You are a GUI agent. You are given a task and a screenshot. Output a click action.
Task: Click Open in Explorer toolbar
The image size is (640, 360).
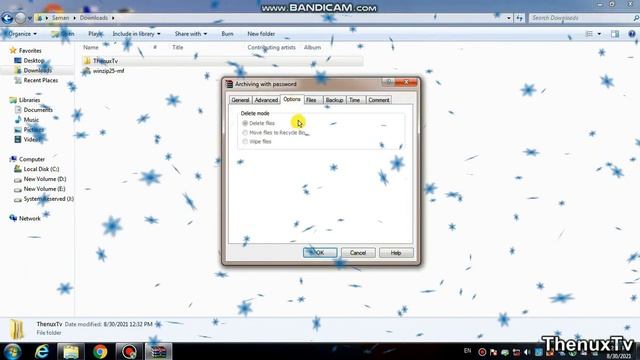63,34
